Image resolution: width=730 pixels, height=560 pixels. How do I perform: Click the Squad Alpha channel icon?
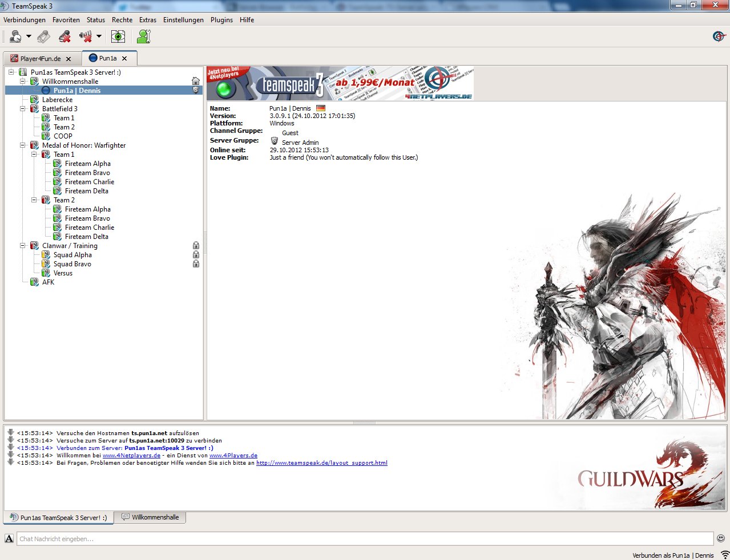(x=46, y=255)
